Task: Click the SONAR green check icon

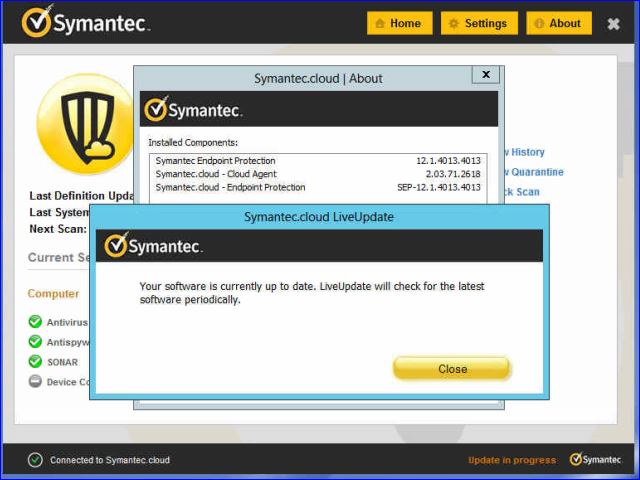Action: pyautogui.click(x=35, y=361)
